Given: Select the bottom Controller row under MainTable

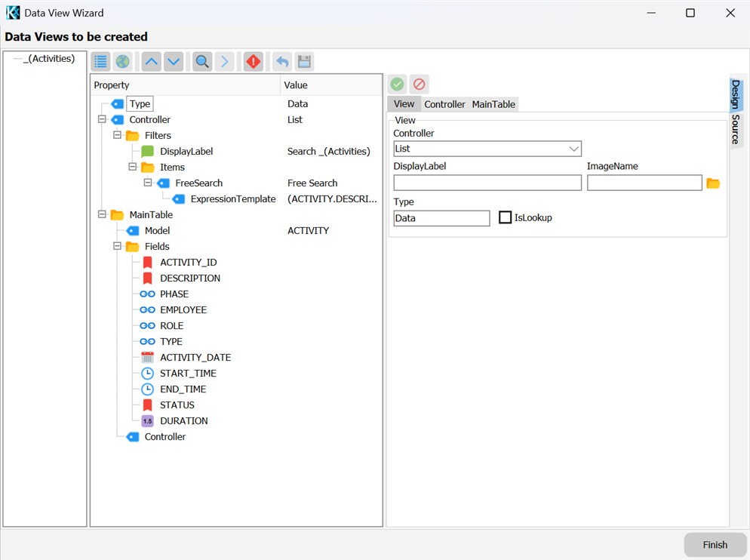Looking at the screenshot, I should point(165,437).
